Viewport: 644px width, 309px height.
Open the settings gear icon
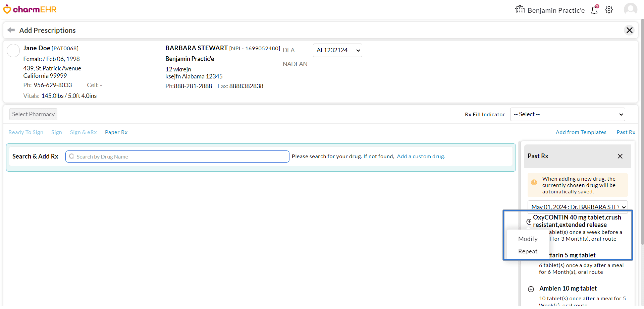pos(609,10)
